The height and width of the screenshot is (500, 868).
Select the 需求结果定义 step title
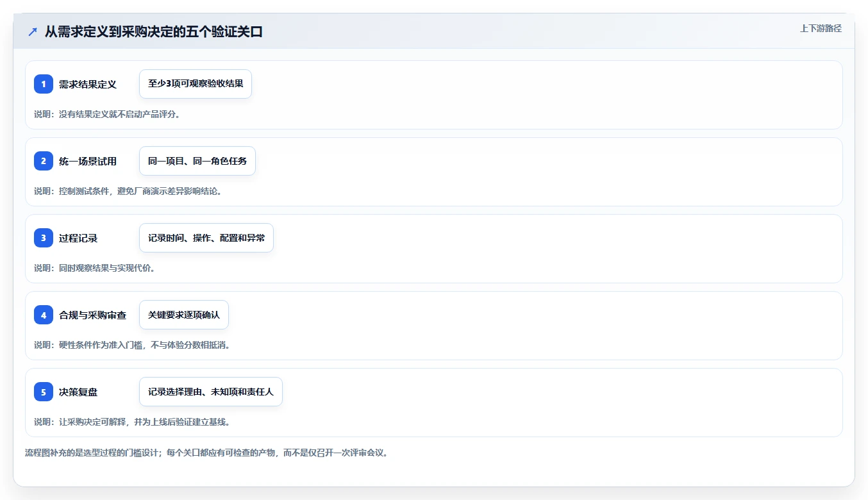pyautogui.click(x=88, y=85)
